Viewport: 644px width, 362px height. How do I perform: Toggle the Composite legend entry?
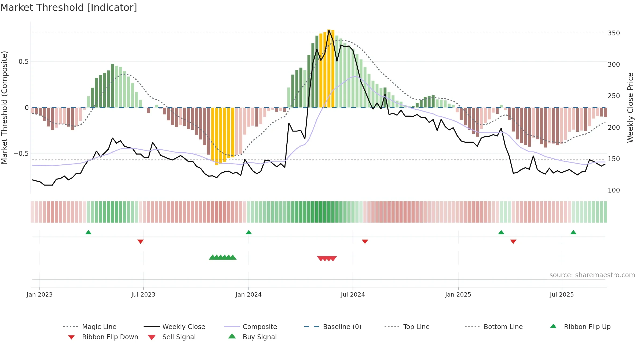250,327
